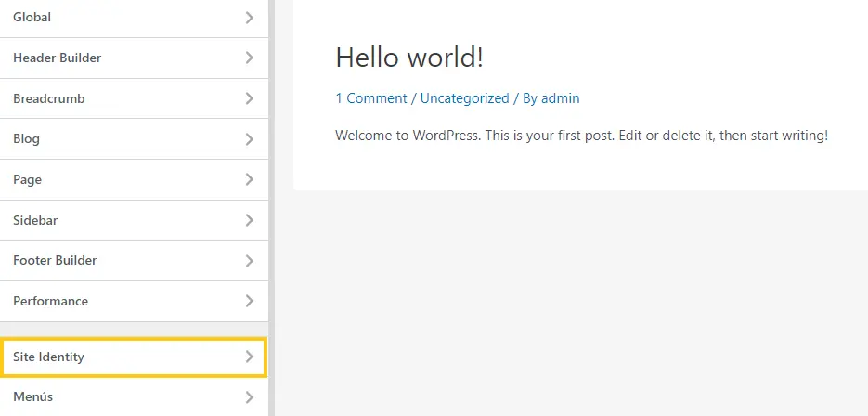The image size is (868, 416).
Task: Expand chevron arrow next to Performance
Action: point(250,301)
